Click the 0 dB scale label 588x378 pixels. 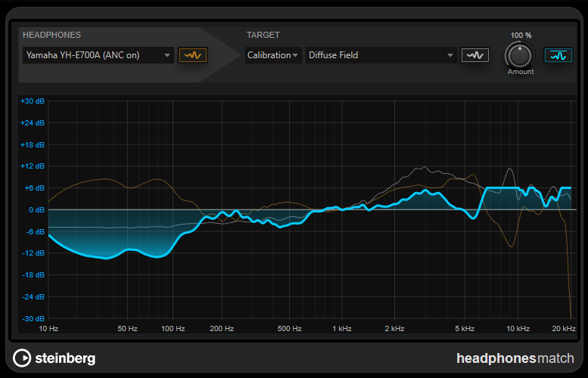point(37,210)
